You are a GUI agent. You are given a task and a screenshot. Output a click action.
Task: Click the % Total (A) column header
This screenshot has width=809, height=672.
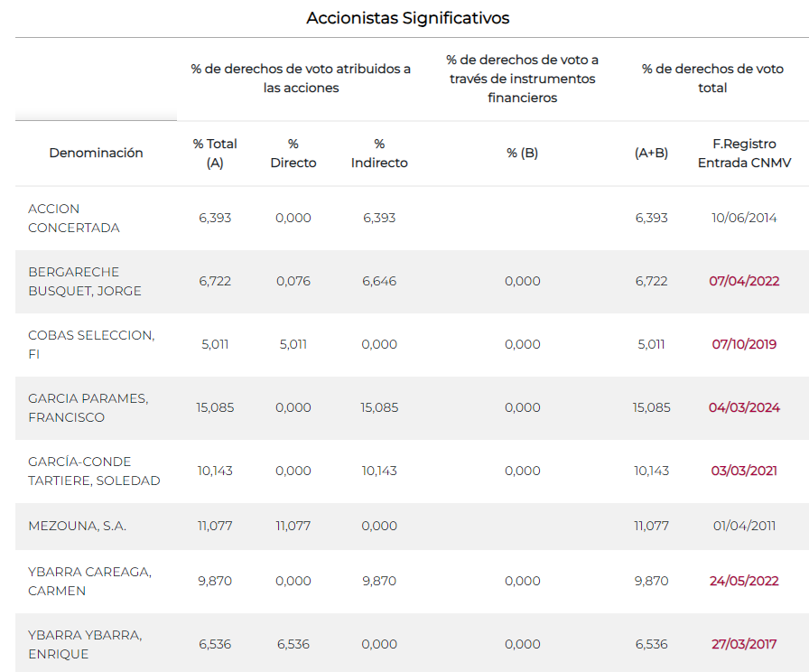[215, 153]
